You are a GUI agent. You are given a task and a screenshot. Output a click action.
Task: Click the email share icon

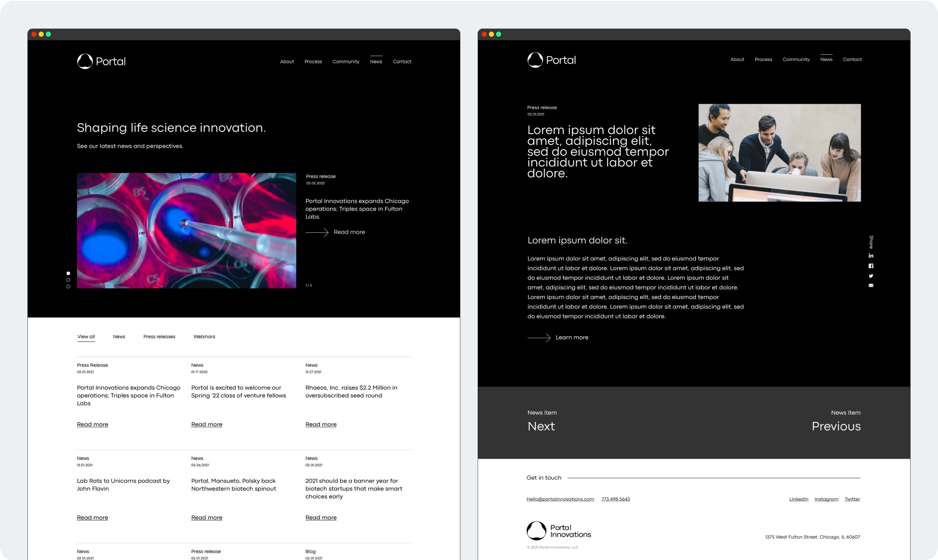coord(871,286)
